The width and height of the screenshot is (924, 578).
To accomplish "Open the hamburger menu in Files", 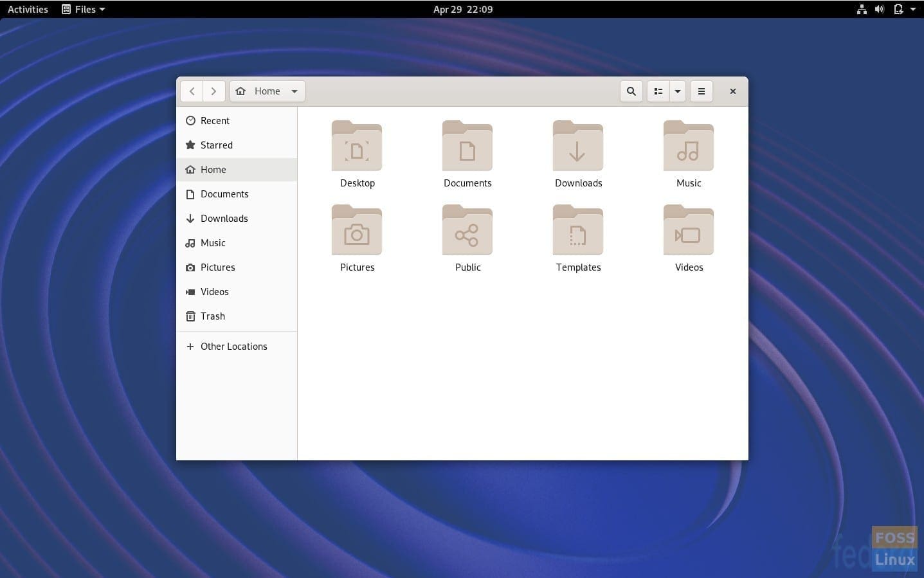I will [702, 91].
